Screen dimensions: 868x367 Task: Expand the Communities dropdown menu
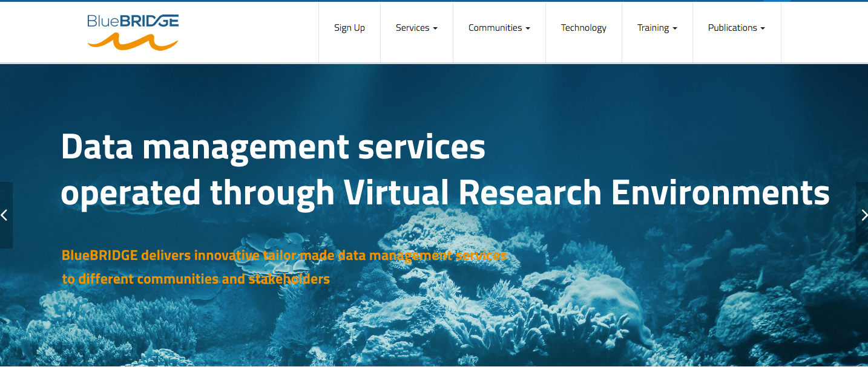click(499, 28)
